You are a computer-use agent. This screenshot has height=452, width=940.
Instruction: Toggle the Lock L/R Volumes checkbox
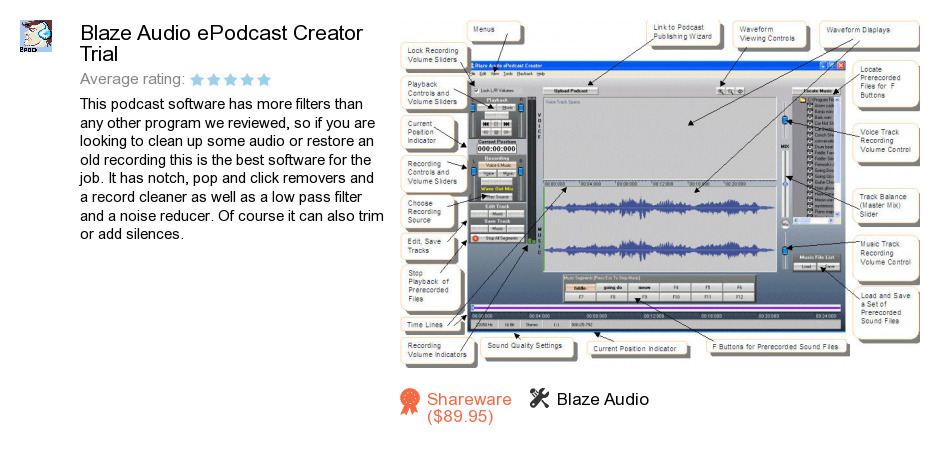(477, 91)
